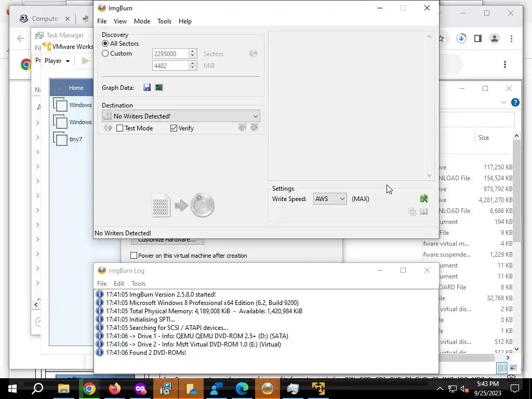Uncheck the Verify checkbox
The height and width of the screenshot is (399, 532).
pos(174,128)
